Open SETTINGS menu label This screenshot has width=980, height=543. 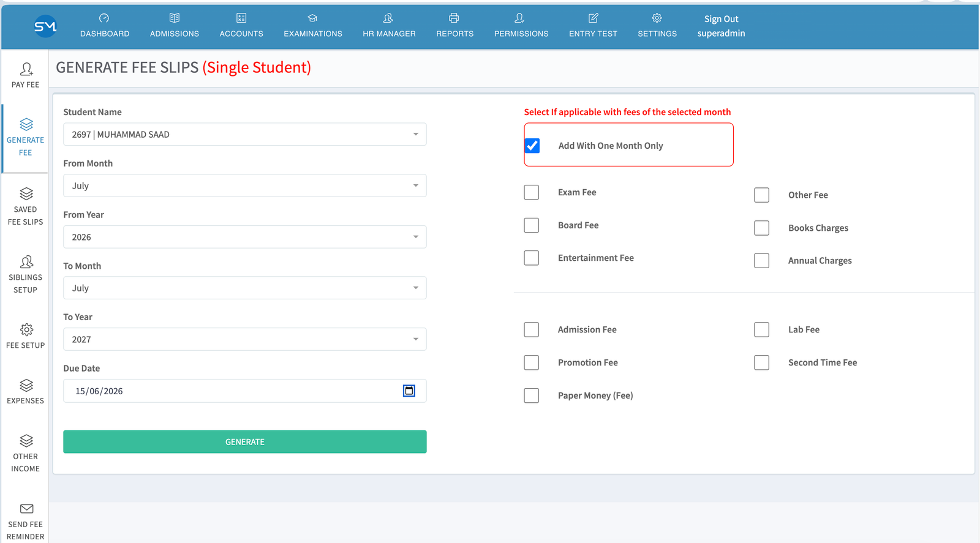657,34
